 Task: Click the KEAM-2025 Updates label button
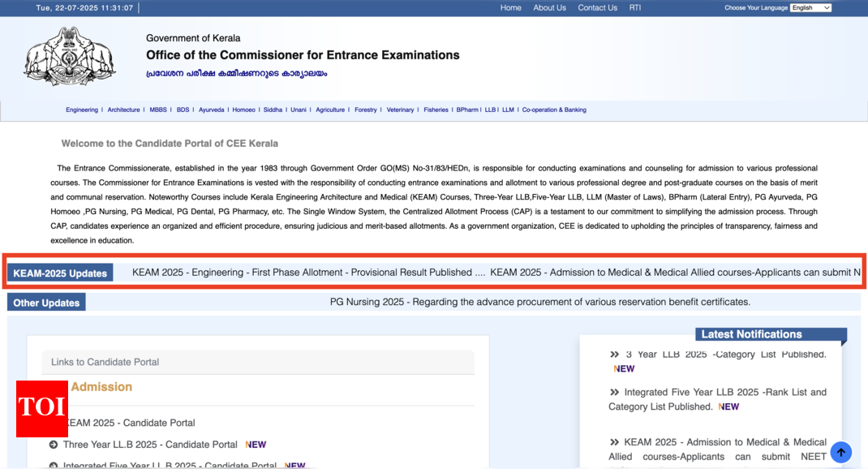60,273
